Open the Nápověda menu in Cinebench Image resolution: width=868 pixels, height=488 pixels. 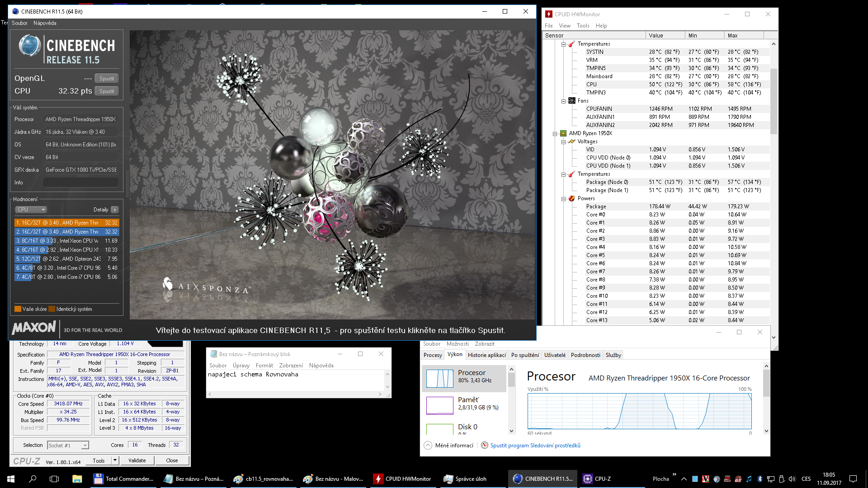pyautogui.click(x=45, y=23)
